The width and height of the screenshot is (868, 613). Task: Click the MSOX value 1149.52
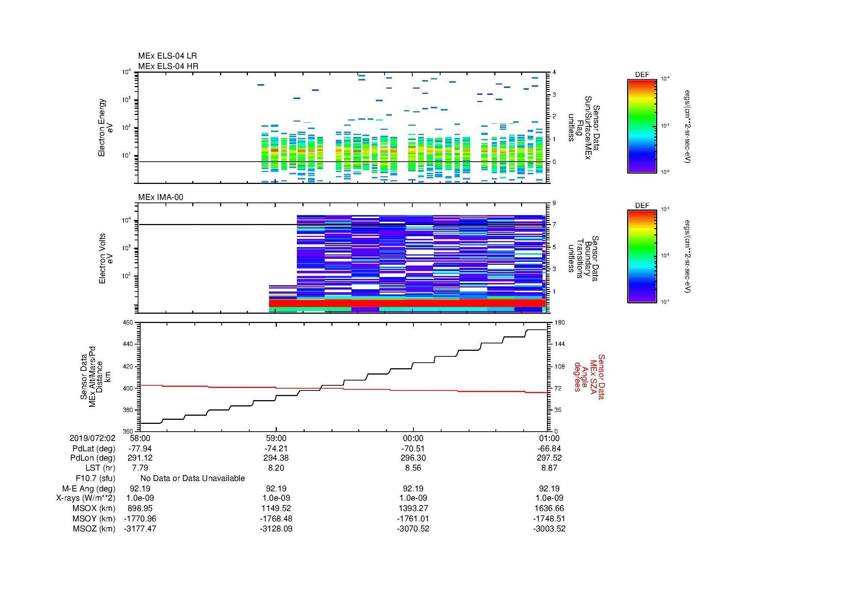tap(276, 508)
